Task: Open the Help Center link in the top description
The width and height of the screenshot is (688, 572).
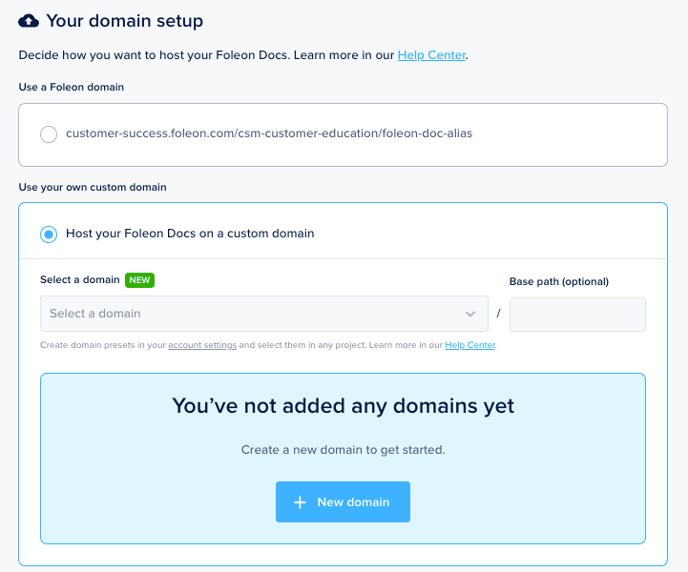Action: 431,55
